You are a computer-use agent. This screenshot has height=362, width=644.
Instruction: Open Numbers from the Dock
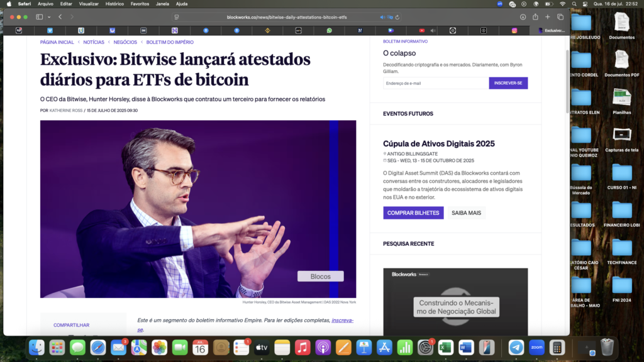(405, 348)
